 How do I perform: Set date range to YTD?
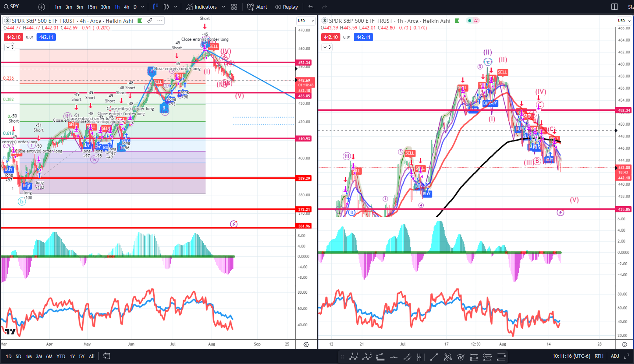(61, 357)
